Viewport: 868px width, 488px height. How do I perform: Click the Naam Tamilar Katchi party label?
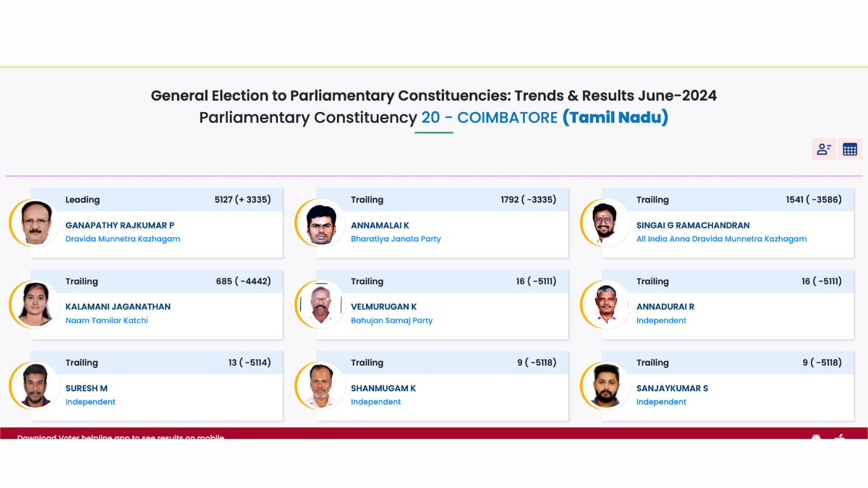point(106,321)
